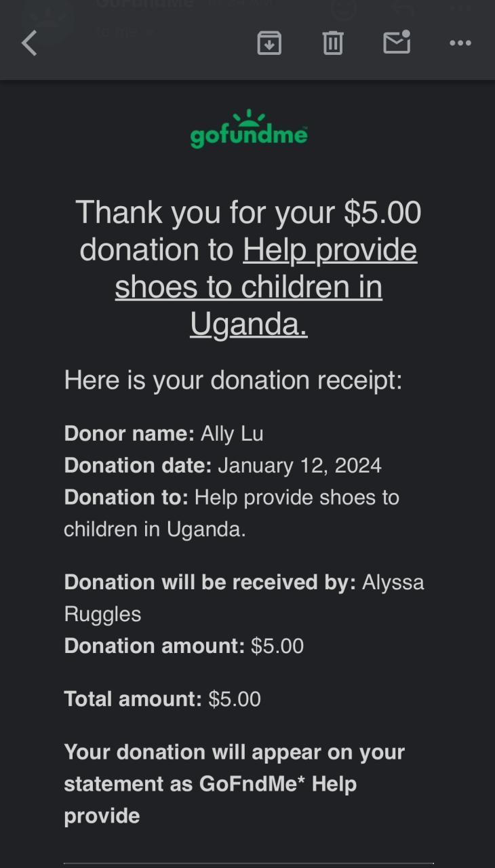This screenshot has width=495, height=868.
Task: Tap the "Thank you for your $5.00" heading line
Action: (x=248, y=212)
